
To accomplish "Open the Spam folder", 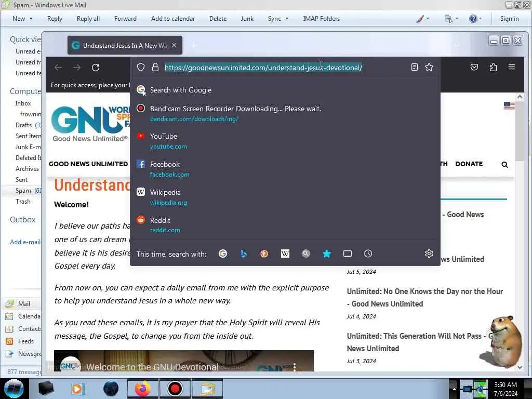I will tap(23, 191).
